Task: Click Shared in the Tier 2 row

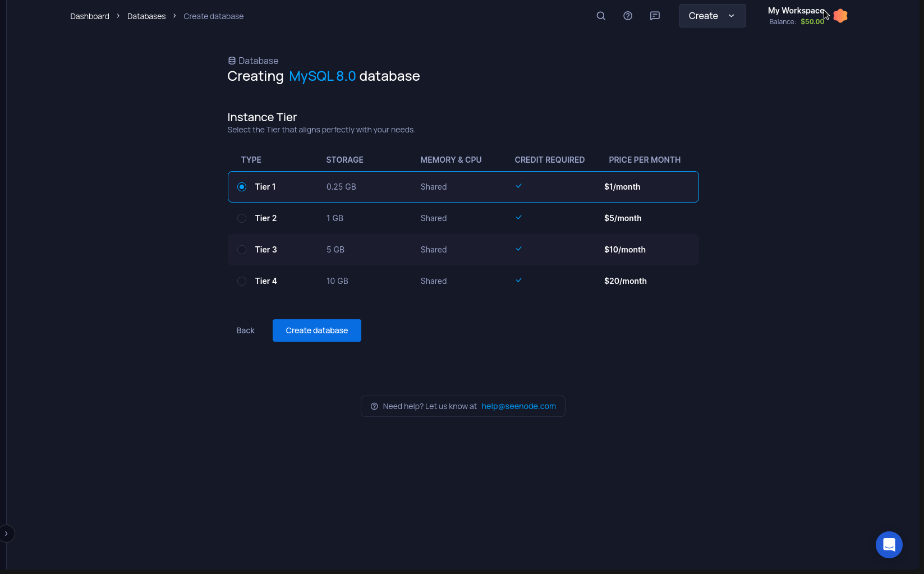Action: (x=434, y=218)
